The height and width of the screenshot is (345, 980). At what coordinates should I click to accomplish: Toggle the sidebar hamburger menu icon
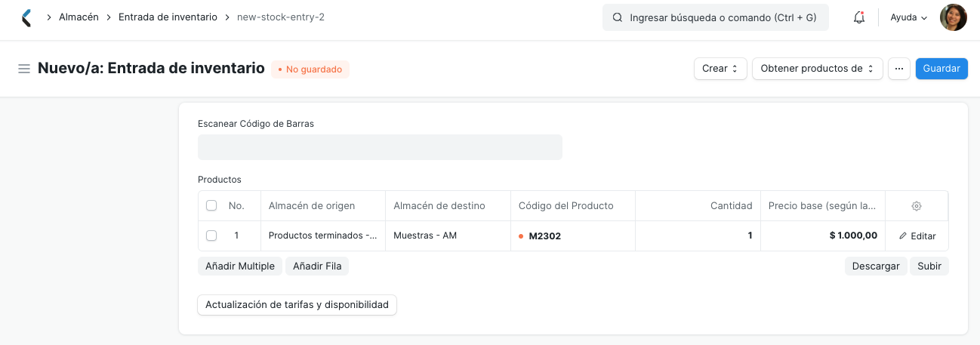click(x=24, y=69)
